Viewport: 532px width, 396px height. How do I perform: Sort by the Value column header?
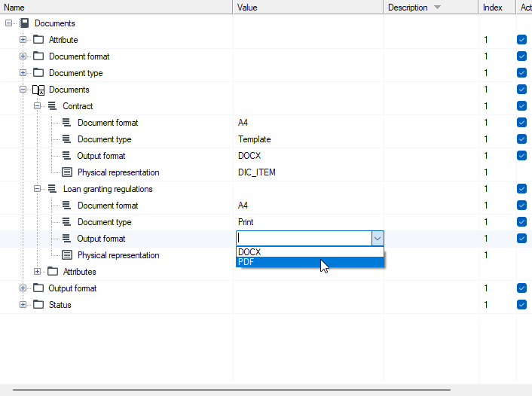tap(308, 7)
